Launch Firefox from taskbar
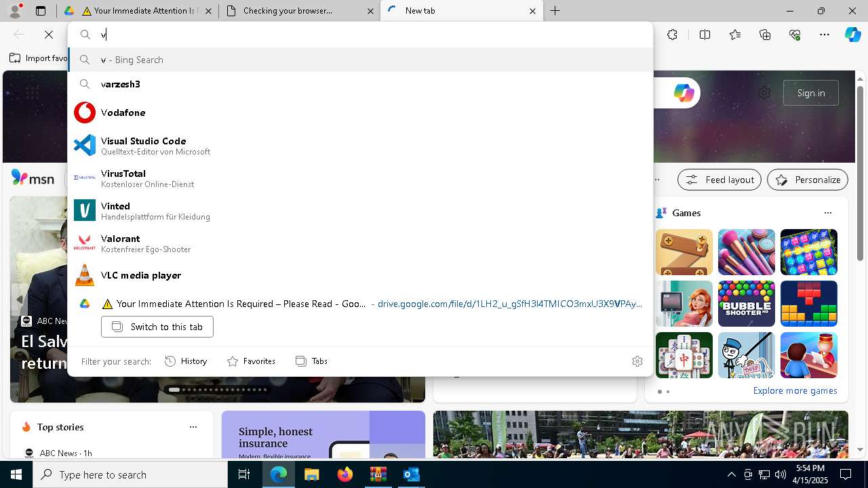 coord(344,474)
